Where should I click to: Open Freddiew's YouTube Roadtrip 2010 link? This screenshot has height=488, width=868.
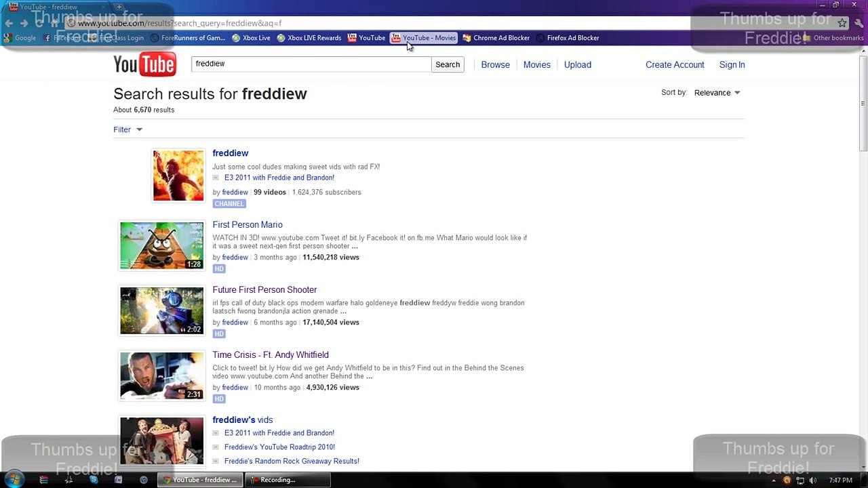coord(279,447)
